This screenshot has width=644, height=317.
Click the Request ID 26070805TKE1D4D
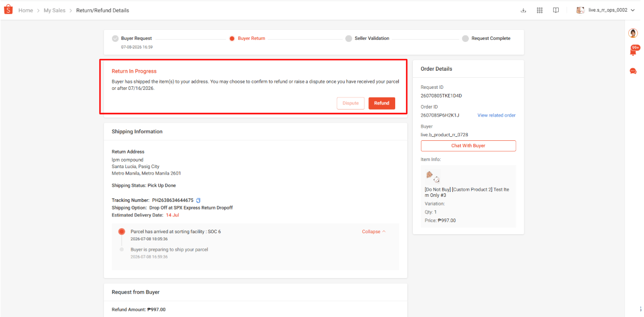coord(441,95)
